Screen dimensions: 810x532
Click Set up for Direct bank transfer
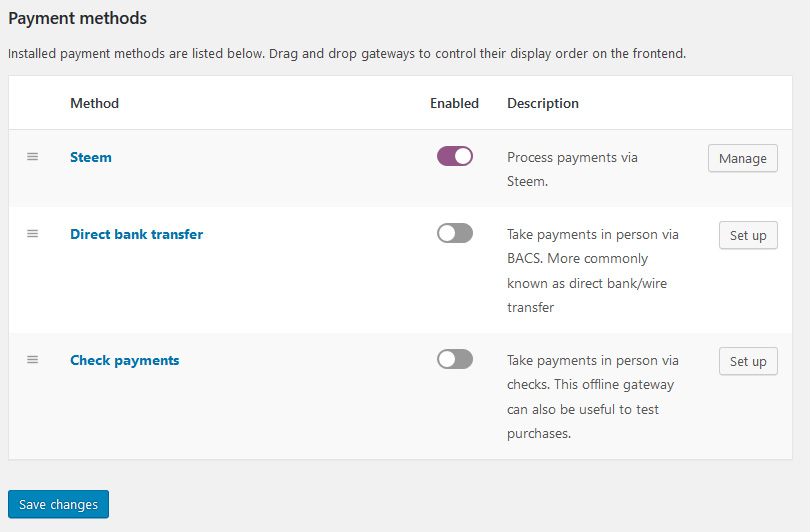coord(748,236)
